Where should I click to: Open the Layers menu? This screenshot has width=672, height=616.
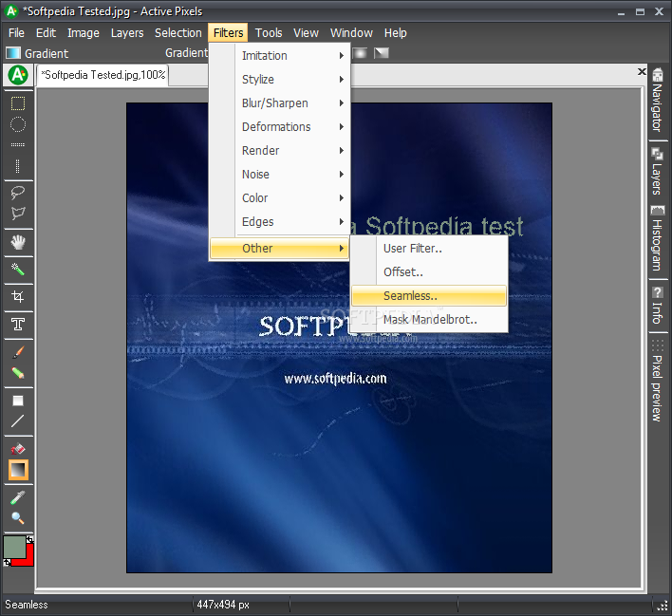pos(127,33)
